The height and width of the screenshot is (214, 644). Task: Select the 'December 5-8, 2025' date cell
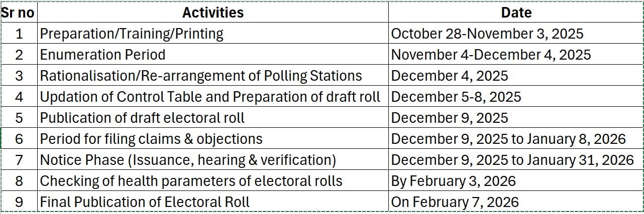click(x=456, y=97)
